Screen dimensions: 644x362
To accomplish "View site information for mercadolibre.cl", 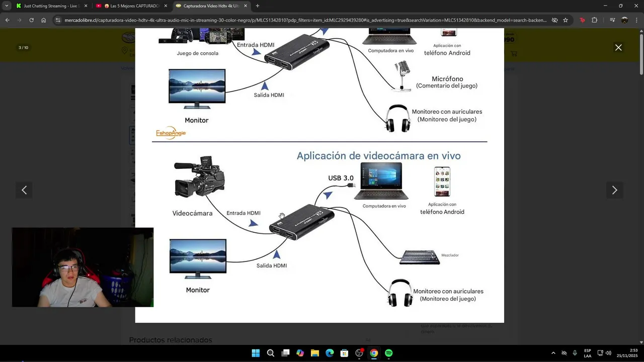I will (58, 20).
